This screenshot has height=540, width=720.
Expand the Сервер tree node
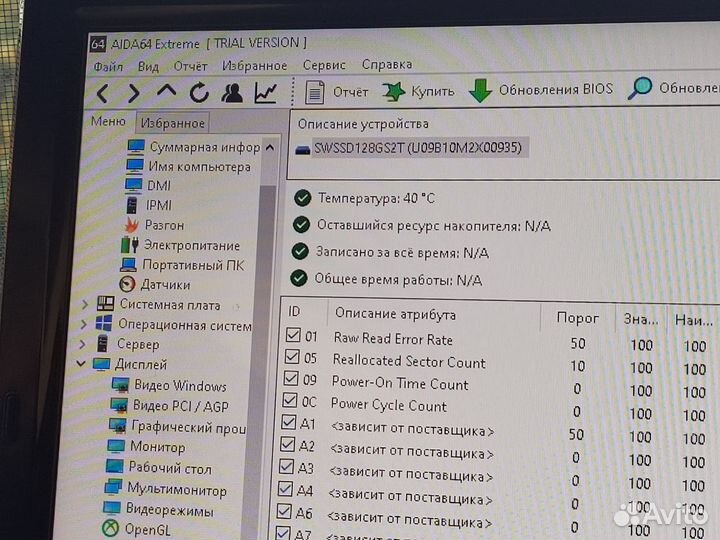(84, 344)
